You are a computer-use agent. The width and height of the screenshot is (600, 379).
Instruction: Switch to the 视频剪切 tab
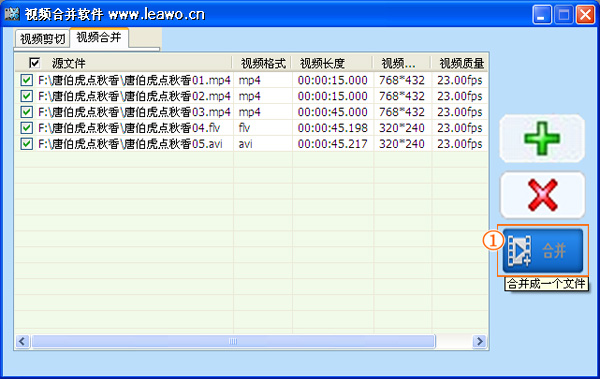click(x=42, y=39)
